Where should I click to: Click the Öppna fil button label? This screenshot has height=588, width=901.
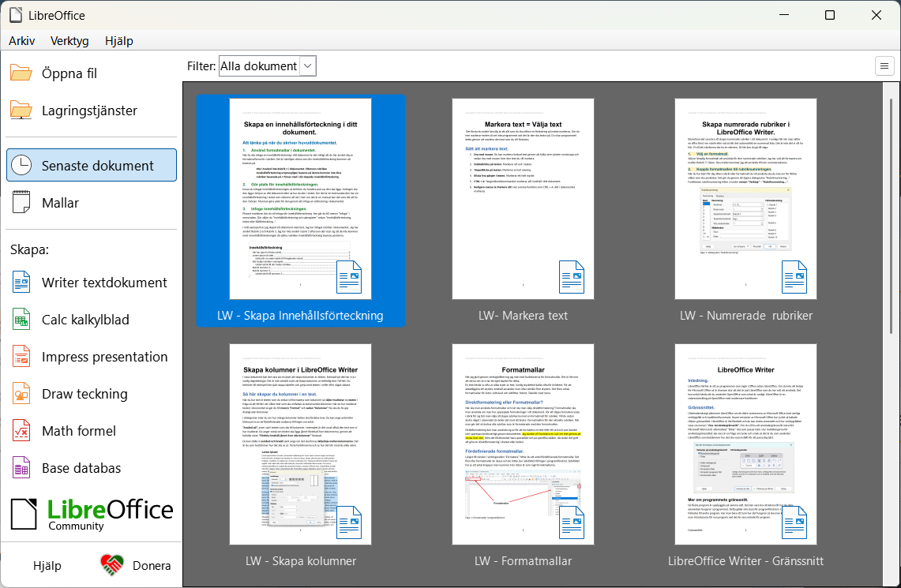pyautogui.click(x=69, y=73)
